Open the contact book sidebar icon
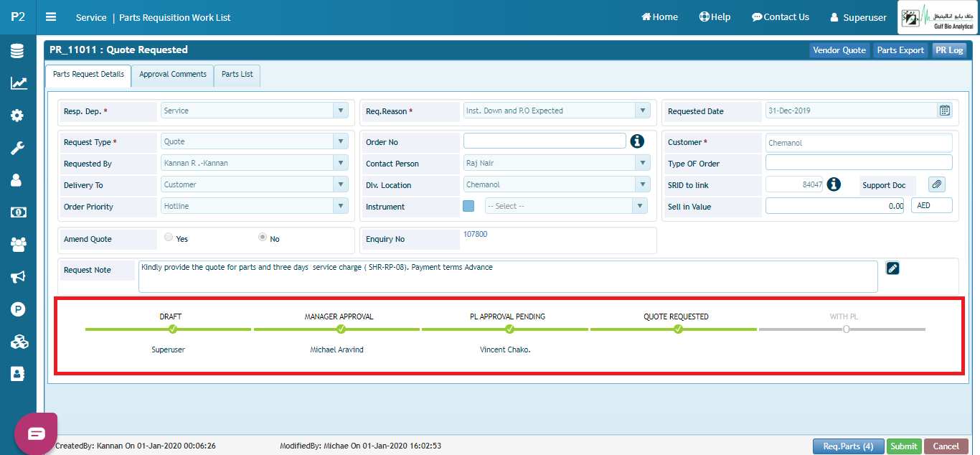Screen dimensions: 980x455 (18, 374)
